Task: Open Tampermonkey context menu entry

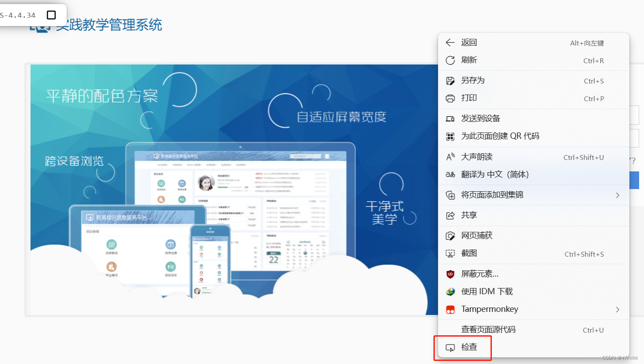Action: 533,309
